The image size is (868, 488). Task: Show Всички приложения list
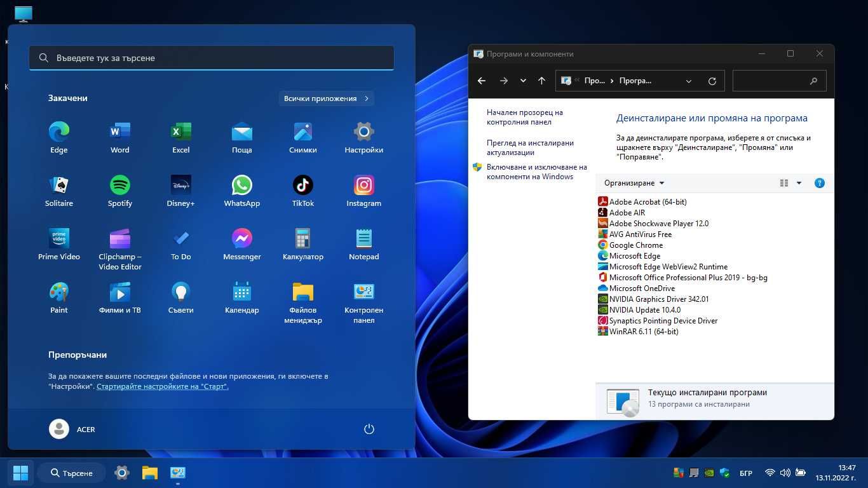tap(327, 98)
